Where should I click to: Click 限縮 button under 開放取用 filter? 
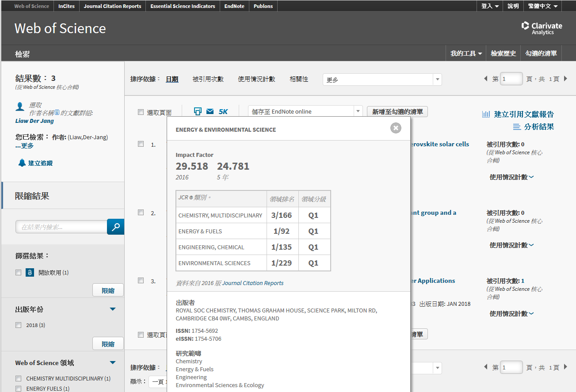pyautogui.click(x=108, y=290)
